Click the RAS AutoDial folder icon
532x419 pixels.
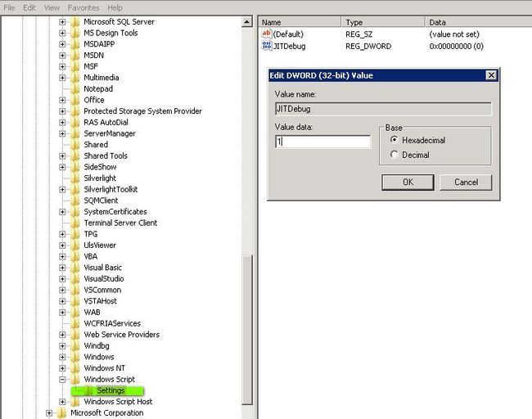click(75, 122)
